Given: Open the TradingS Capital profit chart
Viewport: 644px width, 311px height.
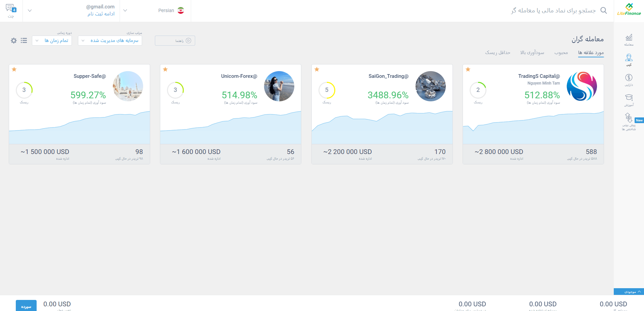Looking at the screenshot, I should [533, 127].
